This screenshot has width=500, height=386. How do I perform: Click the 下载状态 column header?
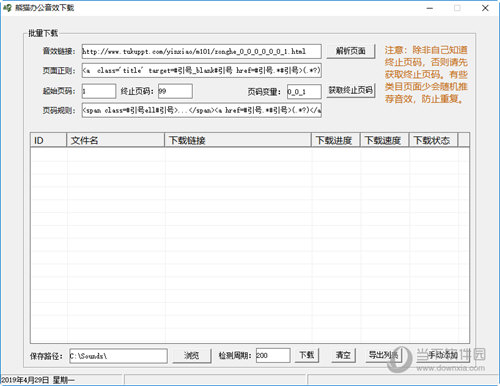(x=434, y=140)
